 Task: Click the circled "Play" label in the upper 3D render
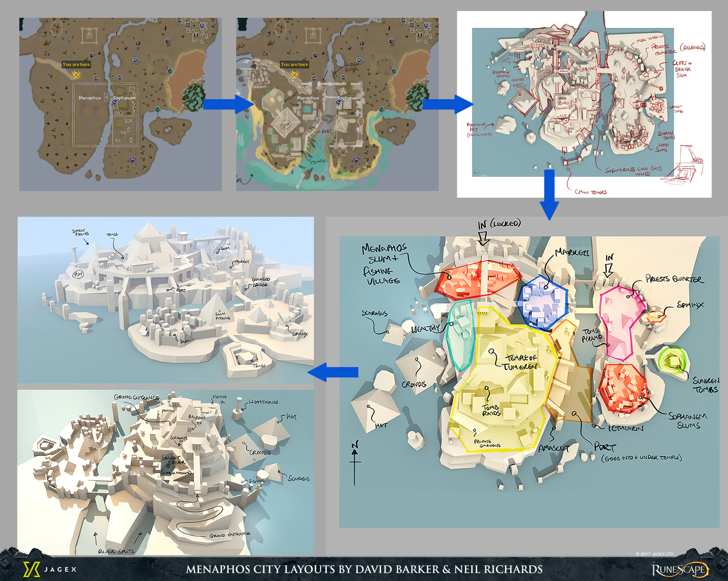pos(78,274)
